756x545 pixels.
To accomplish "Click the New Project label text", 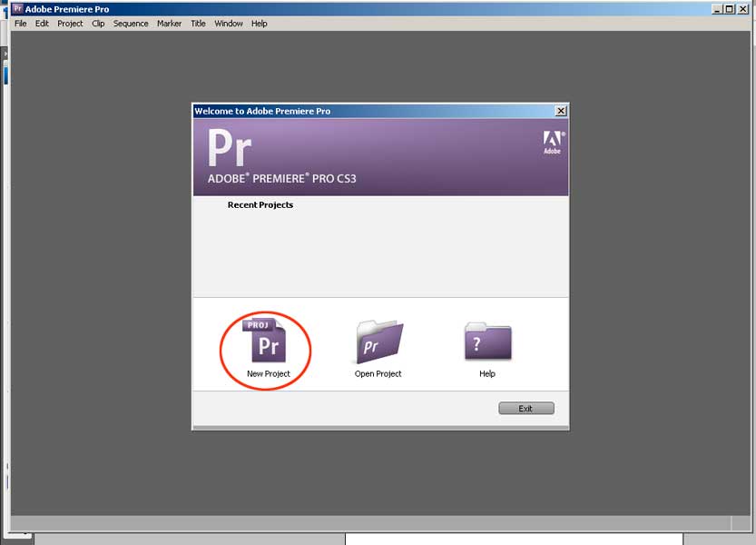I will (x=269, y=373).
